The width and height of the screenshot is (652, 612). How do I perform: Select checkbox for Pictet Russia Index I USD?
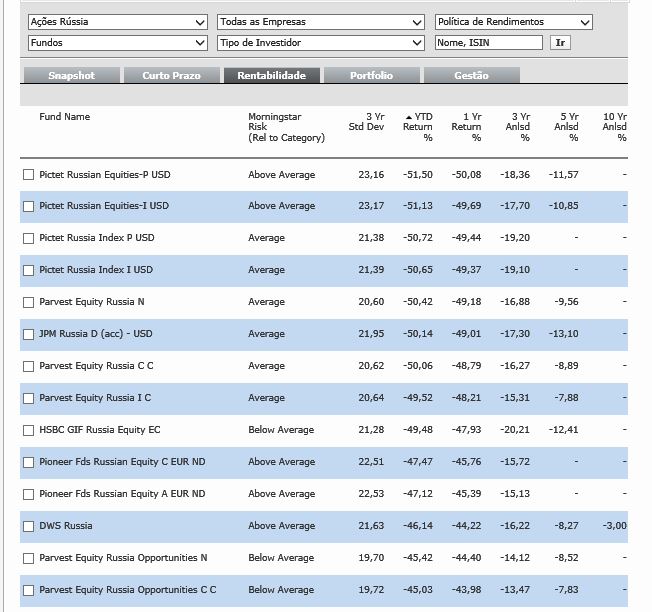tap(28, 270)
